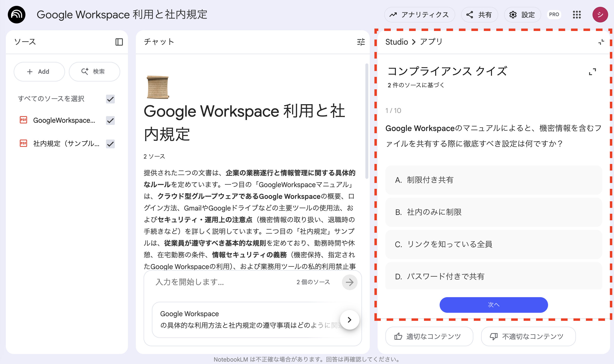Uncheck the GoogleWorkspace source checkbox
The height and width of the screenshot is (364, 614).
click(x=110, y=121)
